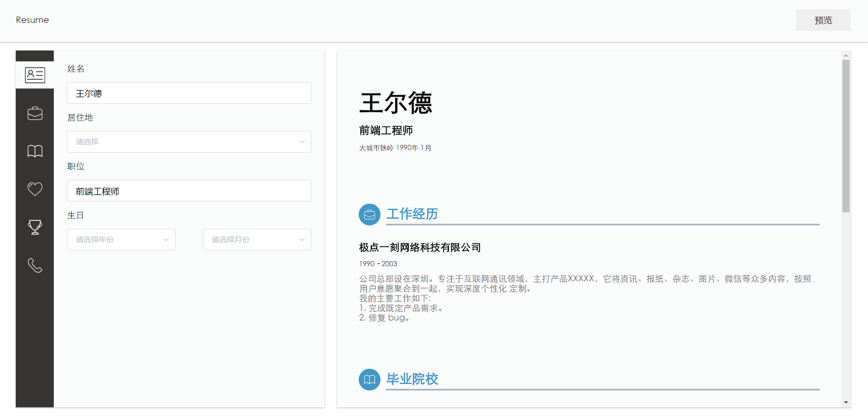Click the scrollbar up arrow in preview
The image size is (868, 416).
point(846,55)
